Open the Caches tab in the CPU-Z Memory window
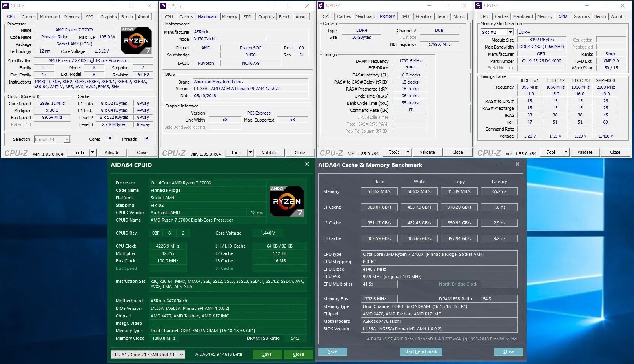 [x=344, y=16]
